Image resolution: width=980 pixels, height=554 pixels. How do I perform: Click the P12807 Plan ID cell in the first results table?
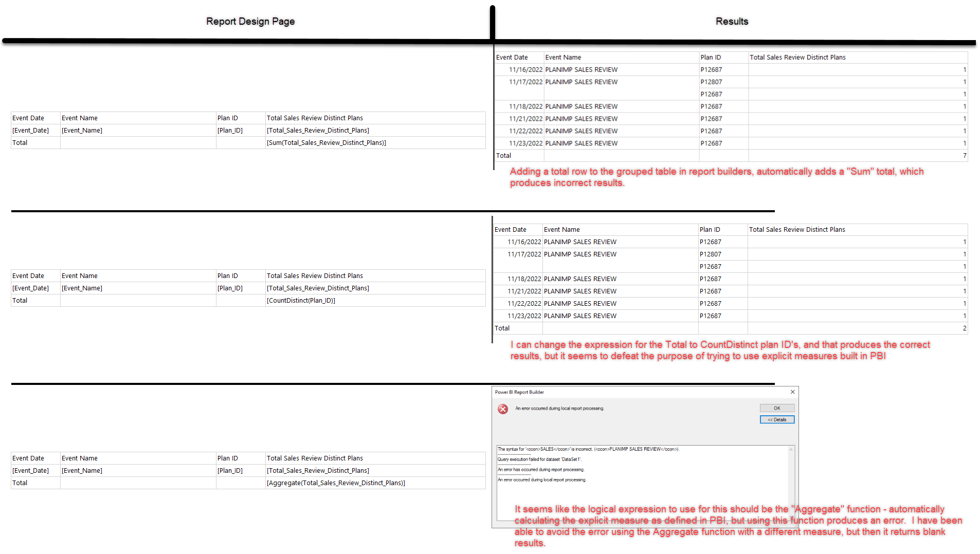coord(712,82)
